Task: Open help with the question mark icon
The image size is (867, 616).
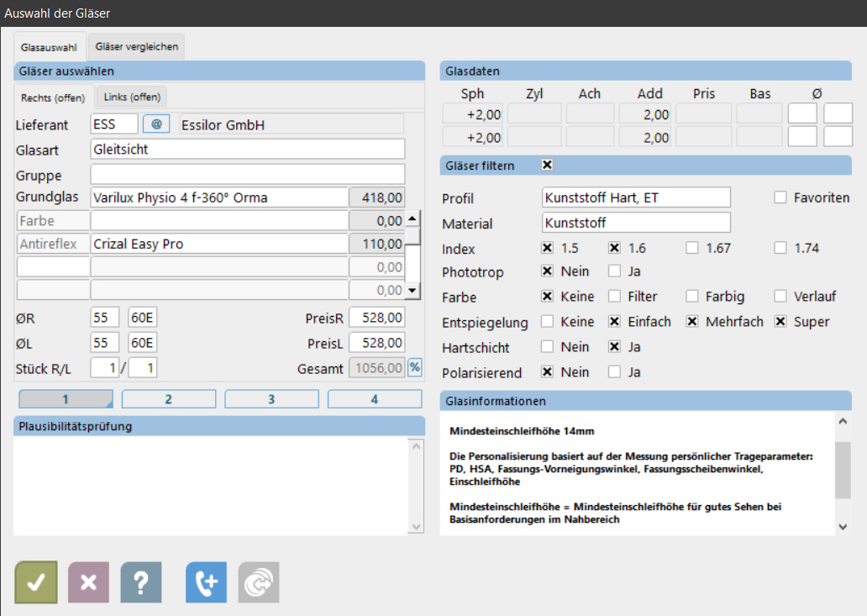Action: point(141,582)
